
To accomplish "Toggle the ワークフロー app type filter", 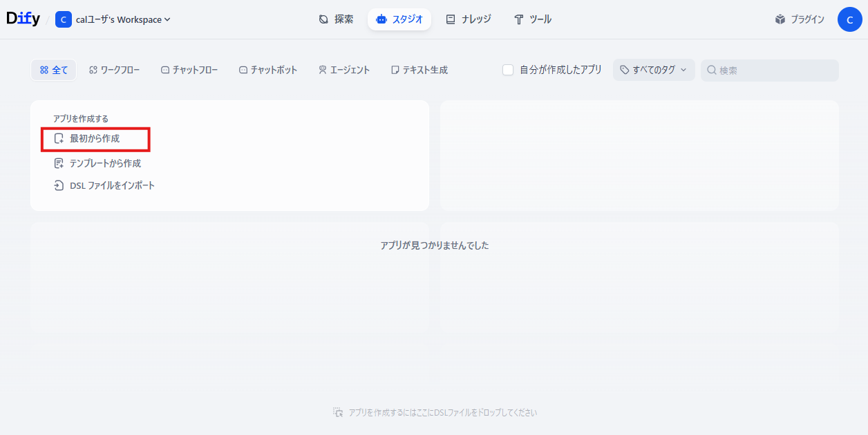I will pos(115,69).
